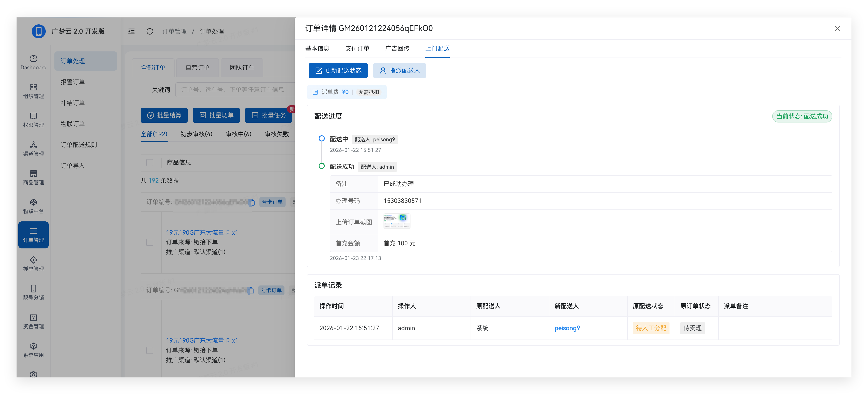Check the first order row checkbox
The width and height of the screenshot is (868, 394).
150,242
